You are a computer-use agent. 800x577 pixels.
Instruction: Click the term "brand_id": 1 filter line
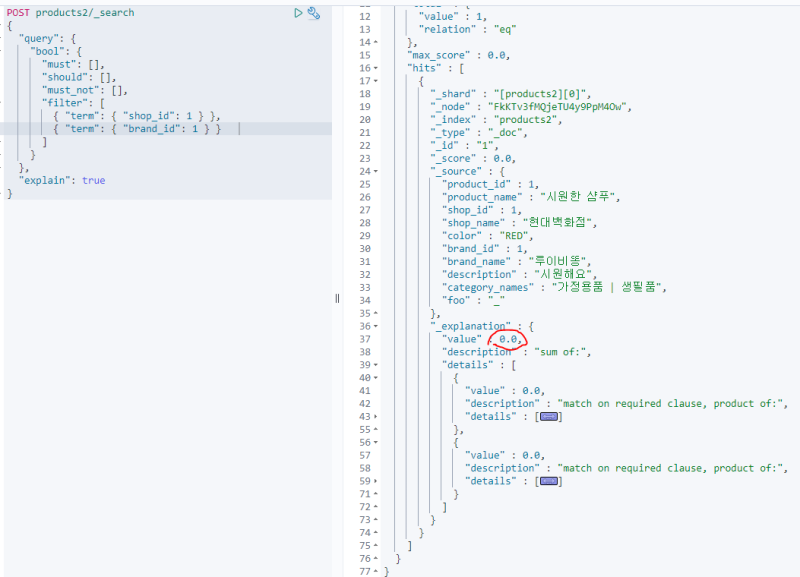[137, 129]
